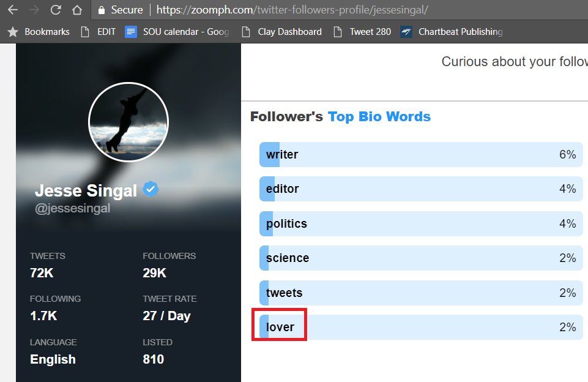
Task: Click the EDIT bookmark page icon
Action: click(85, 32)
